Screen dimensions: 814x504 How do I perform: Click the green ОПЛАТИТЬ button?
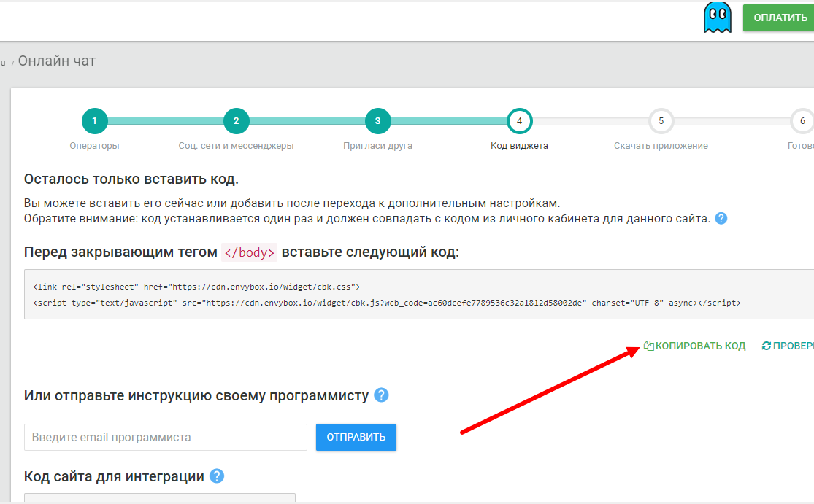pyautogui.click(x=779, y=18)
